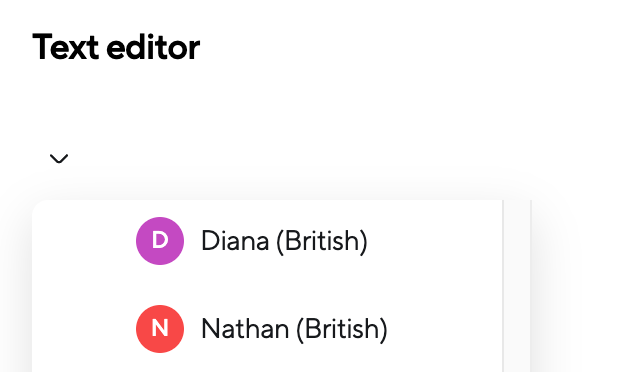This screenshot has width=632, height=372.
Task: Click the letter N inside Nathan's avatar
Action: point(160,328)
